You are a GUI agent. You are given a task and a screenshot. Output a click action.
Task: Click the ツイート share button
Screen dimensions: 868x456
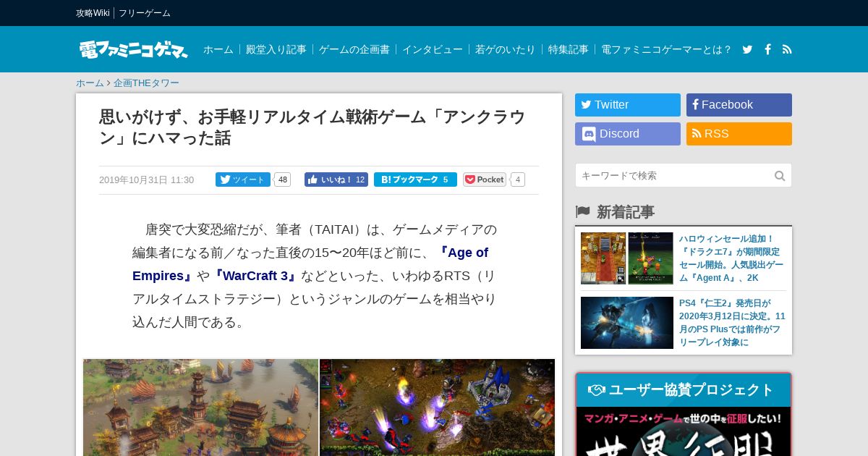(243, 180)
